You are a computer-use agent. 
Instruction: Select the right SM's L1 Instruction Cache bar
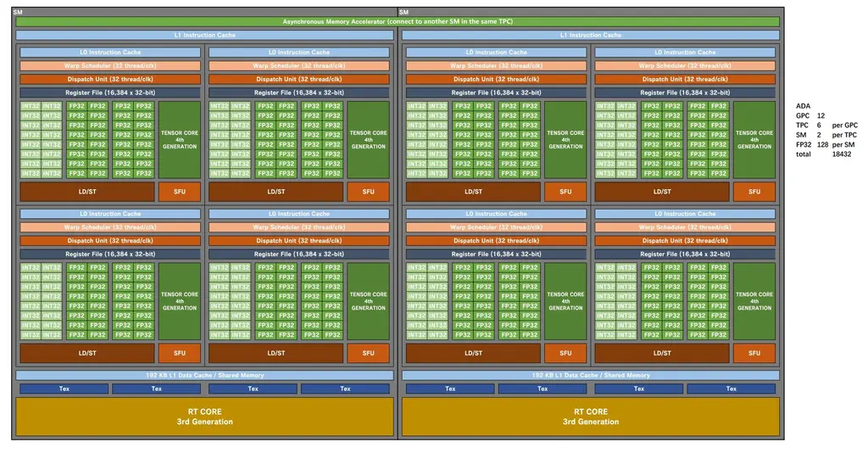[x=591, y=36]
